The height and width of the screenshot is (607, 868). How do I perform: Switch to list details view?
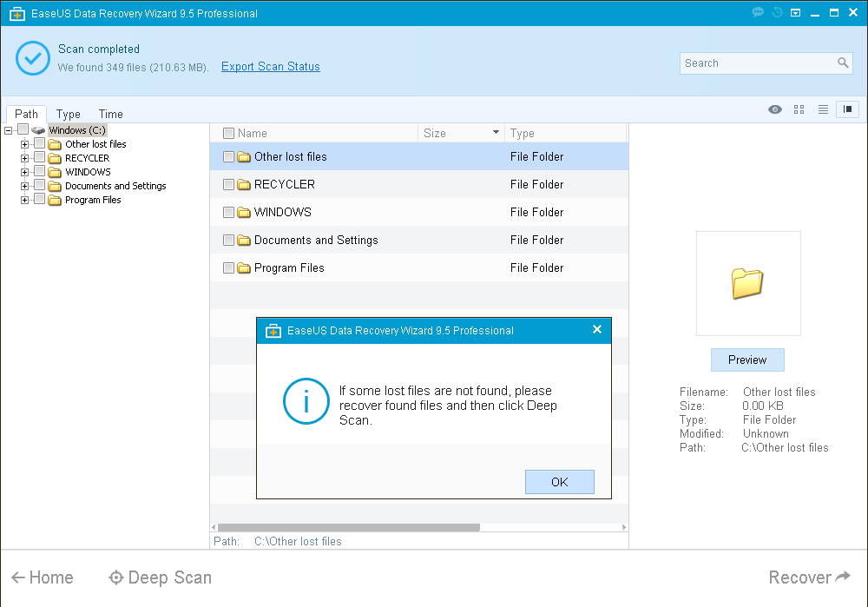(x=823, y=109)
